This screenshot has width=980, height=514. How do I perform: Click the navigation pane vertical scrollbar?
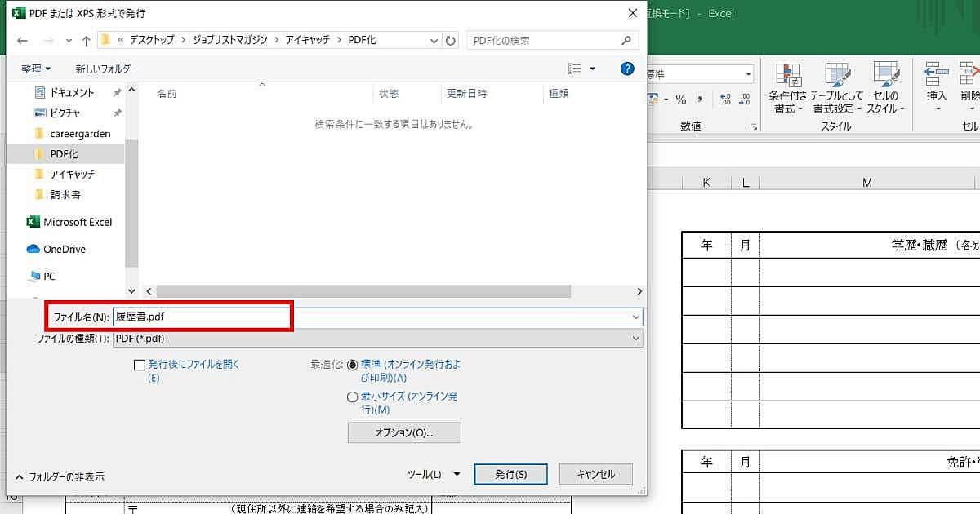pyautogui.click(x=131, y=203)
